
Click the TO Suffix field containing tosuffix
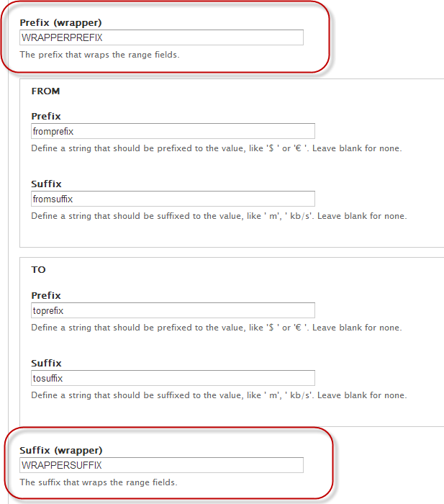pyautogui.click(x=173, y=378)
